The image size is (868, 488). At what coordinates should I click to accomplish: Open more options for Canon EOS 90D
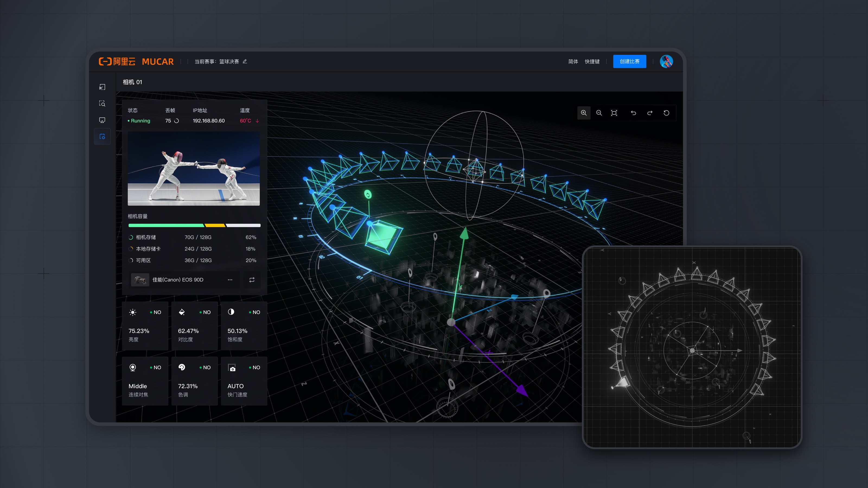tap(230, 280)
